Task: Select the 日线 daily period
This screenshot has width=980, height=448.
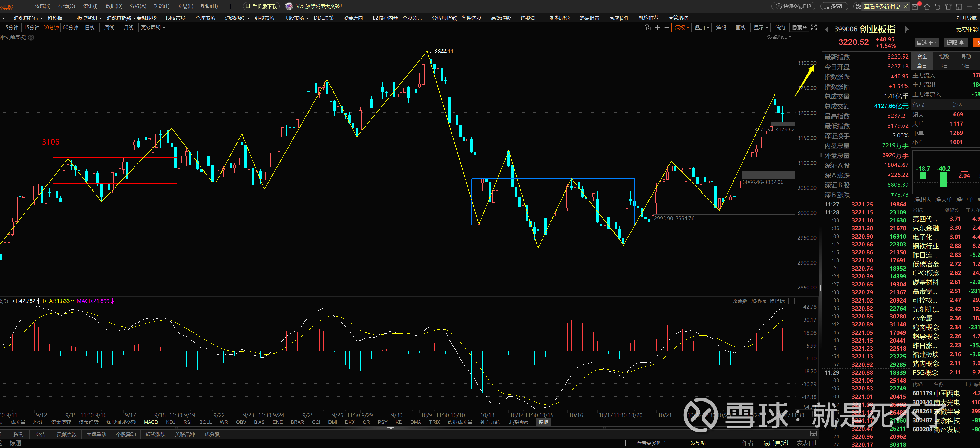Action: [90, 27]
